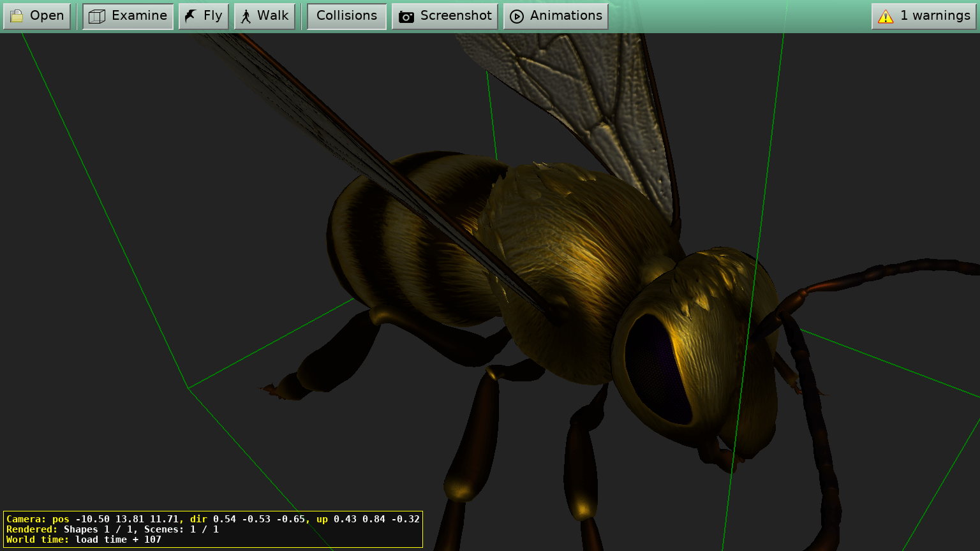Activate Examine mode from the toolbar
The height and width of the screenshot is (551, 980).
[128, 16]
